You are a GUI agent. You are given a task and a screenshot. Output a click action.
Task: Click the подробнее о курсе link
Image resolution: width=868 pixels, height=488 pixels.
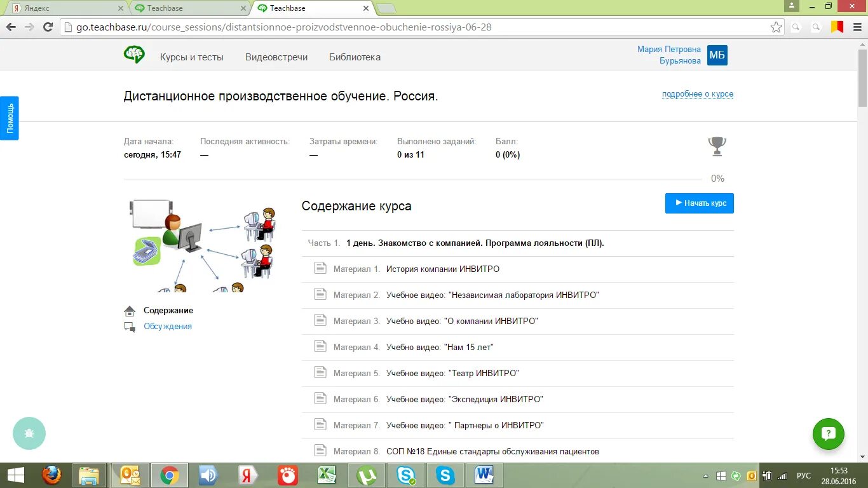click(x=698, y=94)
